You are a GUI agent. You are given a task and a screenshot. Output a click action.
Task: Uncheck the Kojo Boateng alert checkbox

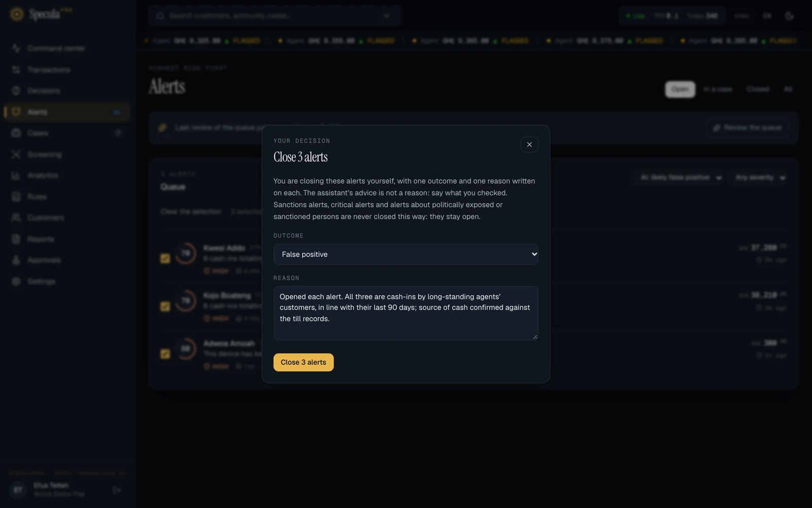[165, 306]
